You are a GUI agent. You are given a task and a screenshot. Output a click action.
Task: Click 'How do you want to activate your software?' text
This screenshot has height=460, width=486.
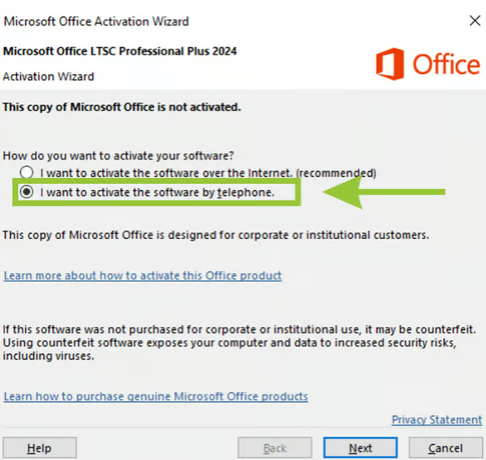[x=118, y=156]
